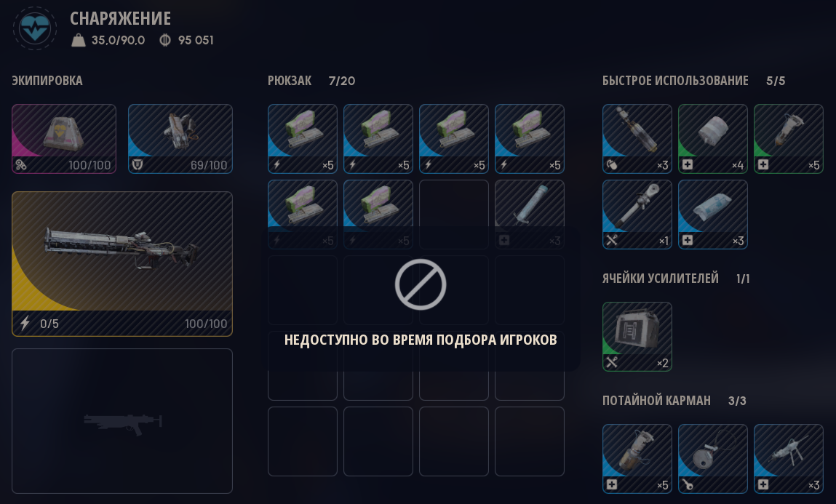Image resolution: width=836 pixels, height=504 pixels.
Task: Click the empty bottom-right backpack slot
Action: pyautogui.click(x=530, y=441)
